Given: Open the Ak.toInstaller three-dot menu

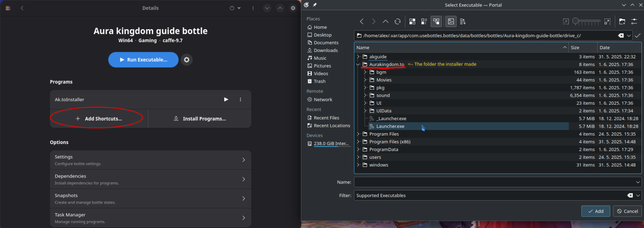Looking at the screenshot, I should [240, 99].
